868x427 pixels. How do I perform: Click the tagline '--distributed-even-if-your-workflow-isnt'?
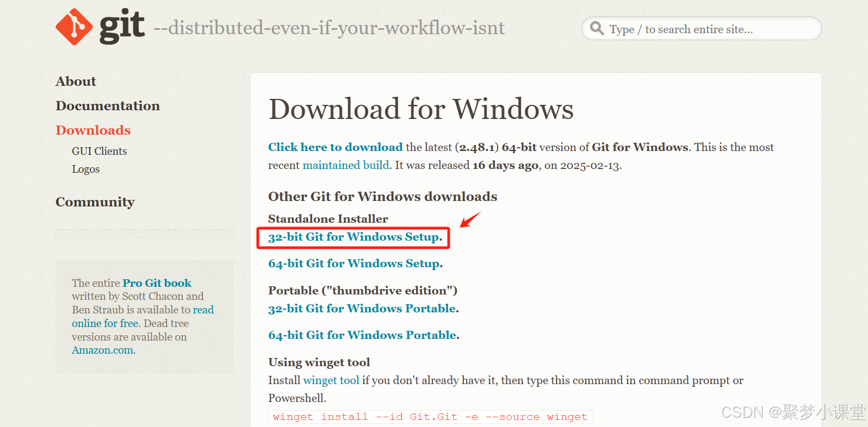click(x=329, y=28)
